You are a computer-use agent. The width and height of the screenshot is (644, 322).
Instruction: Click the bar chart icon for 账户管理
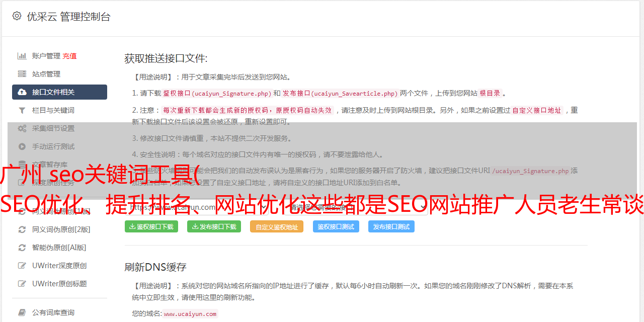(22, 56)
